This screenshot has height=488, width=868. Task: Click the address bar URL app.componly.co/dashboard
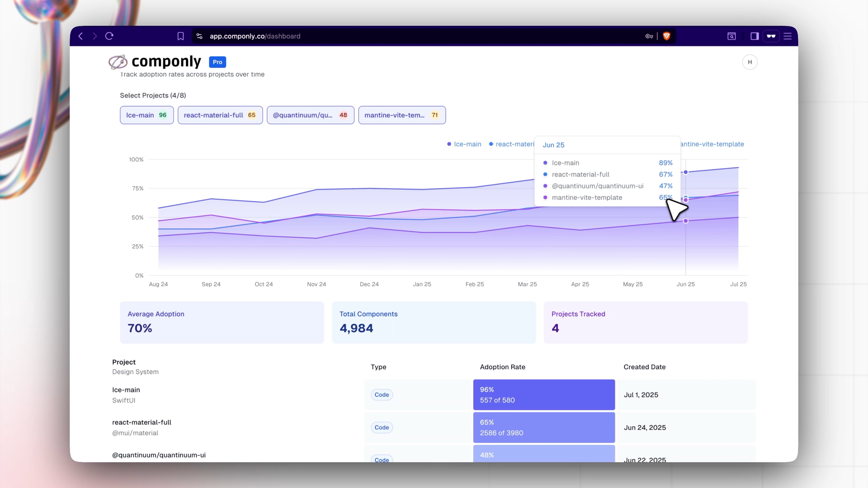(x=255, y=36)
